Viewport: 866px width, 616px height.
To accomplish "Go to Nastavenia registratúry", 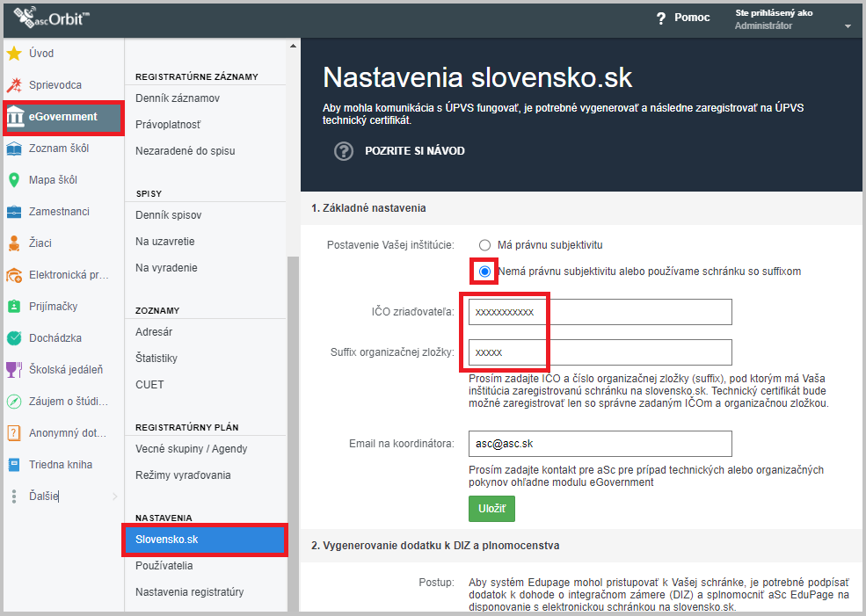I will tap(189, 591).
